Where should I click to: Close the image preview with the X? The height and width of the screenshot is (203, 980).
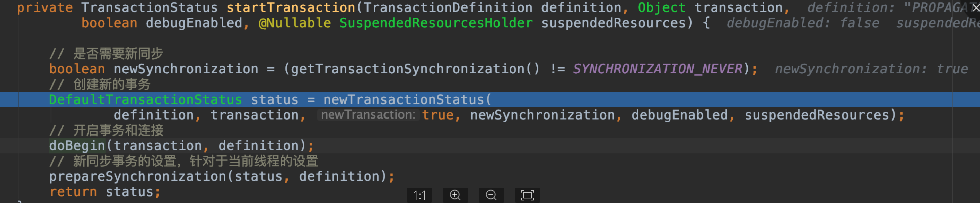[975, 7]
